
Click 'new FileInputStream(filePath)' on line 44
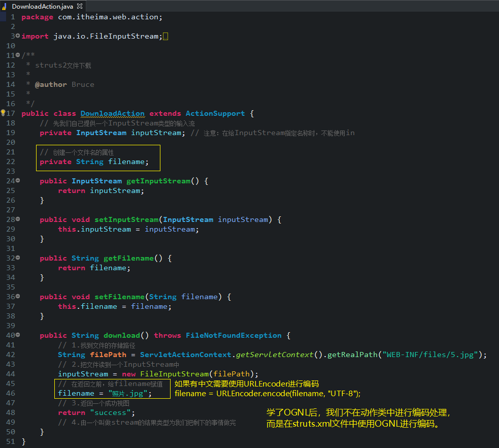188,374
